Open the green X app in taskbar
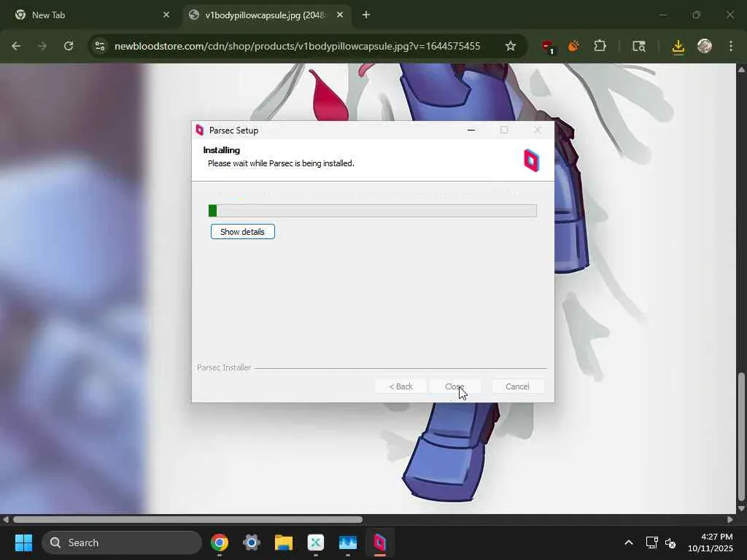The height and width of the screenshot is (560, 747). 315,542
